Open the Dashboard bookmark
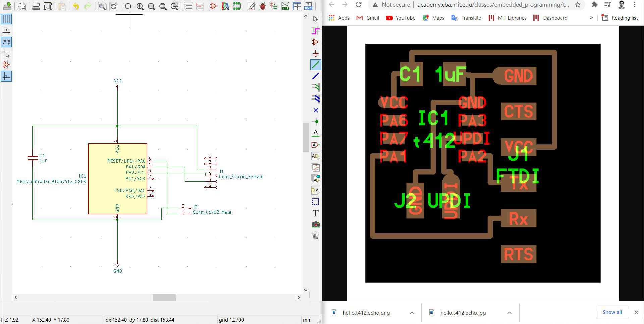This screenshot has width=644, height=324. (550, 18)
